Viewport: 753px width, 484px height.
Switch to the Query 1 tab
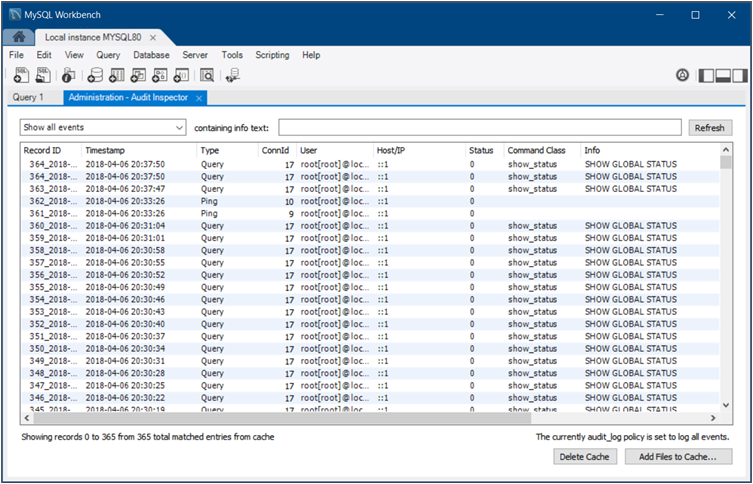click(x=28, y=97)
